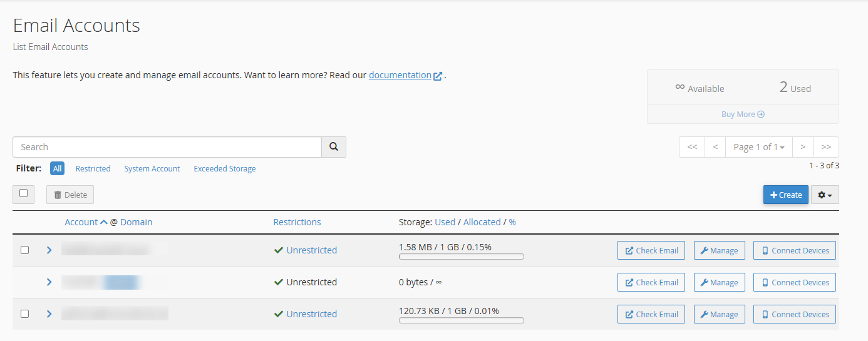Screen dimensions: 868x341
Task: Check Email for the 120.73 KB account
Action: tap(651, 314)
